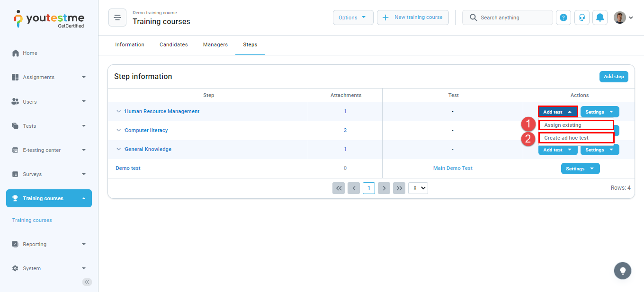Click the hamburger menu icon
The width and height of the screenshot is (644, 292).
pyautogui.click(x=117, y=18)
